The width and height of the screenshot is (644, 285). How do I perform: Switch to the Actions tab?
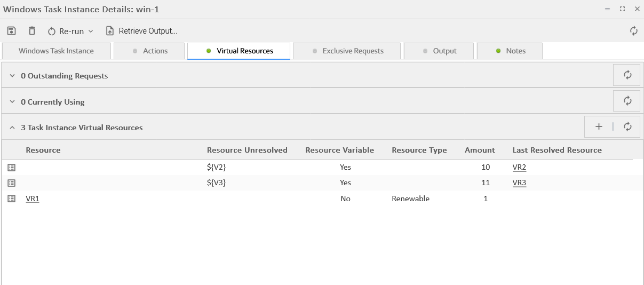(x=150, y=51)
